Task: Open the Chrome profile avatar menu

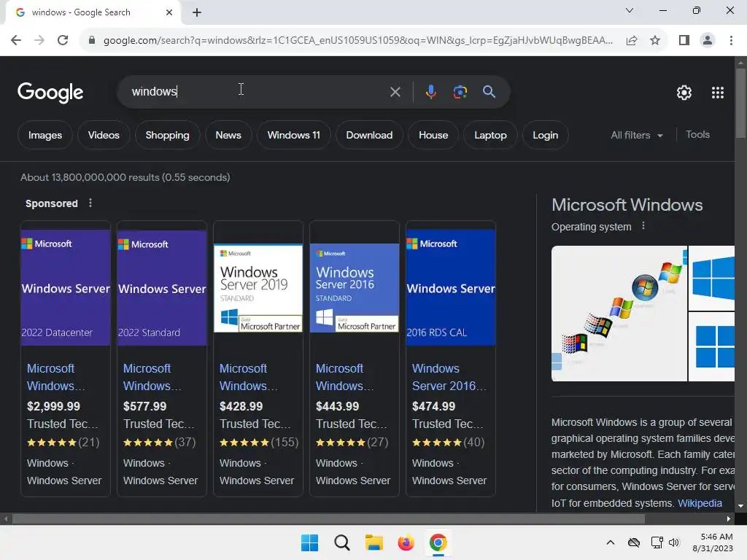Action: pos(708,40)
